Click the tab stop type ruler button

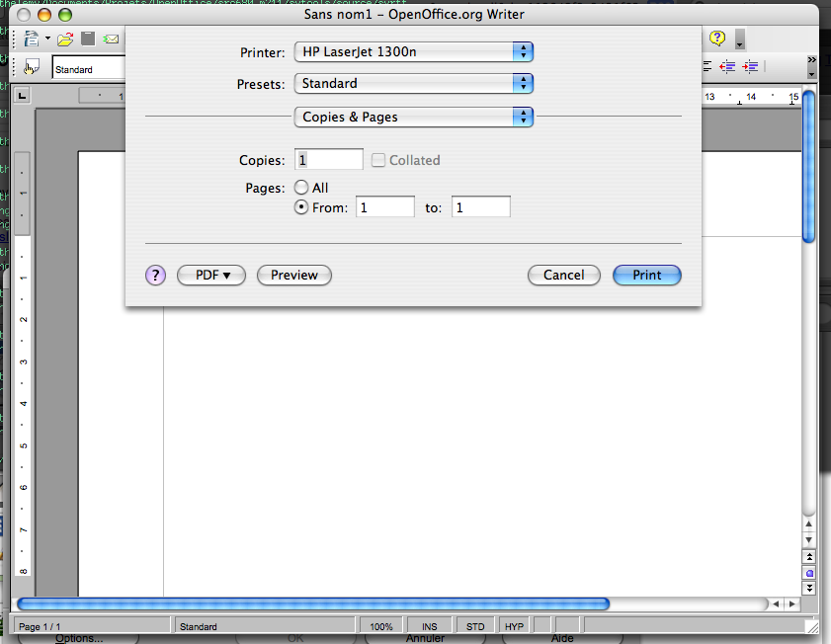[x=22, y=96]
